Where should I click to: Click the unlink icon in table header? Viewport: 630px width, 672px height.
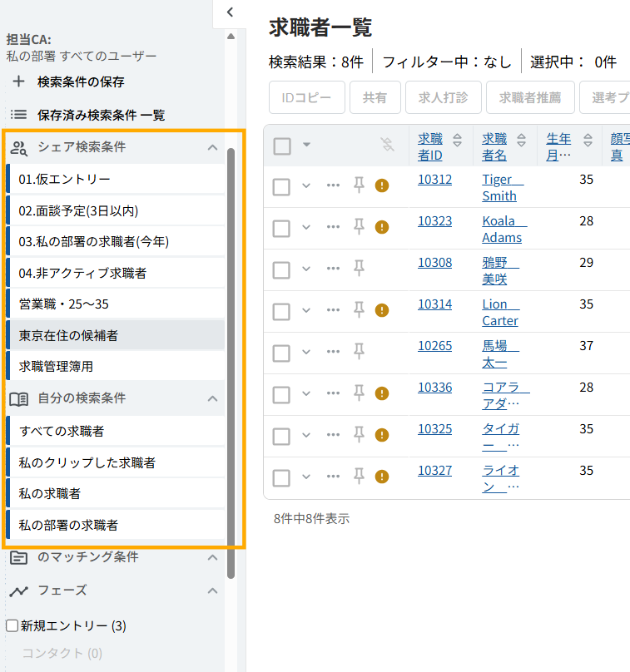[x=388, y=146]
